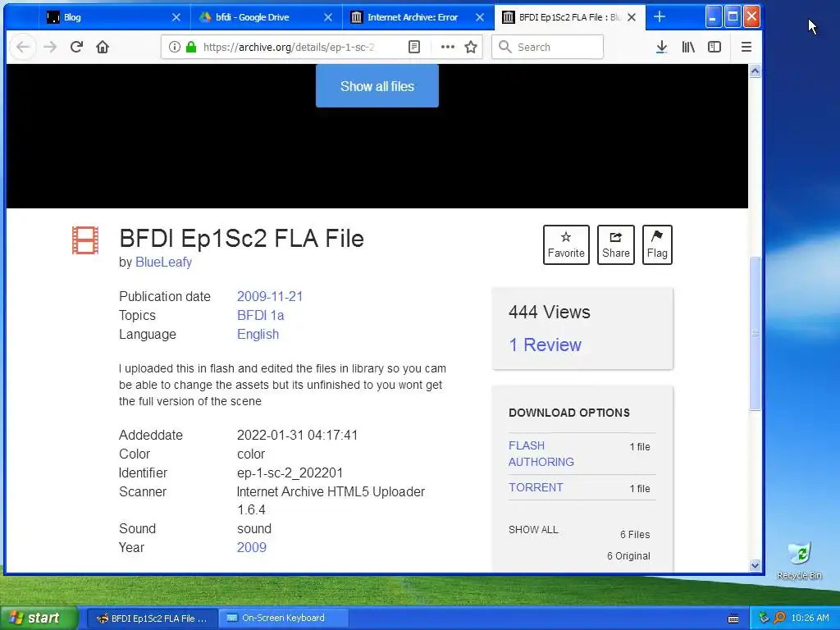Flag this item with Flag button
Viewport: 840px width, 630px height.
pyautogui.click(x=657, y=244)
